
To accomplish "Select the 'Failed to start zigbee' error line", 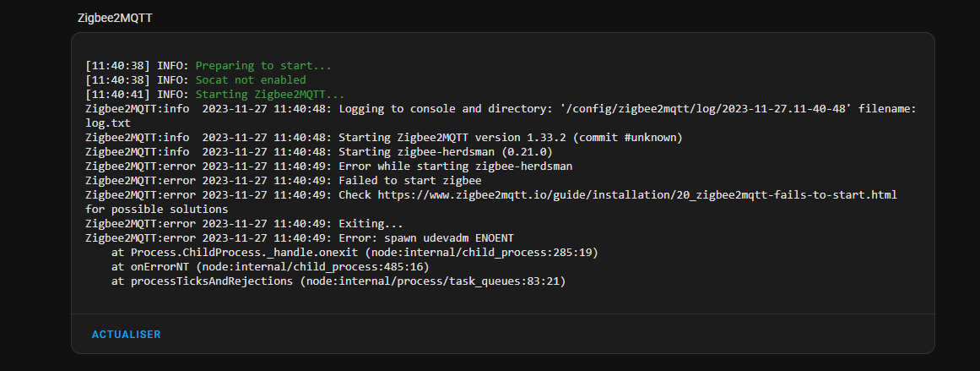I will (x=284, y=181).
